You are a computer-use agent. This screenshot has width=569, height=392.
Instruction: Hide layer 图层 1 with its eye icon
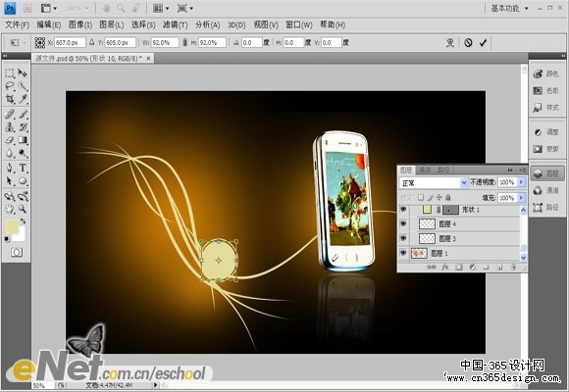(x=403, y=253)
